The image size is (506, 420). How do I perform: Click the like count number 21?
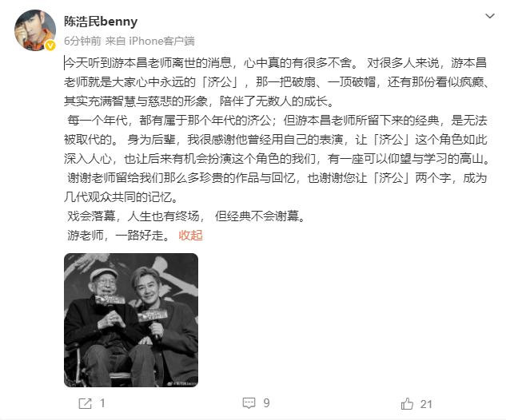tap(426, 404)
